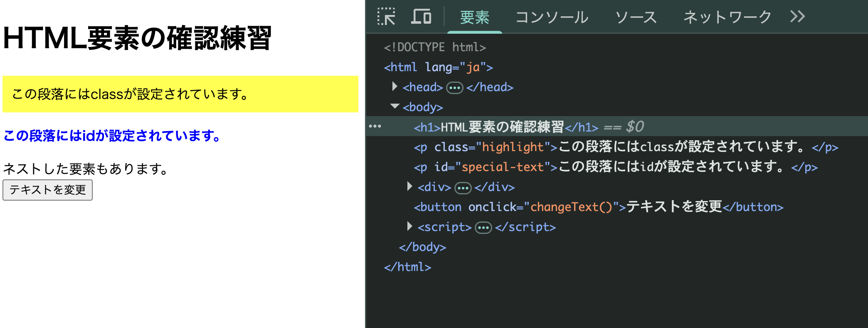Activate the inspect element picker icon
This screenshot has width=868, height=328.
tap(386, 17)
